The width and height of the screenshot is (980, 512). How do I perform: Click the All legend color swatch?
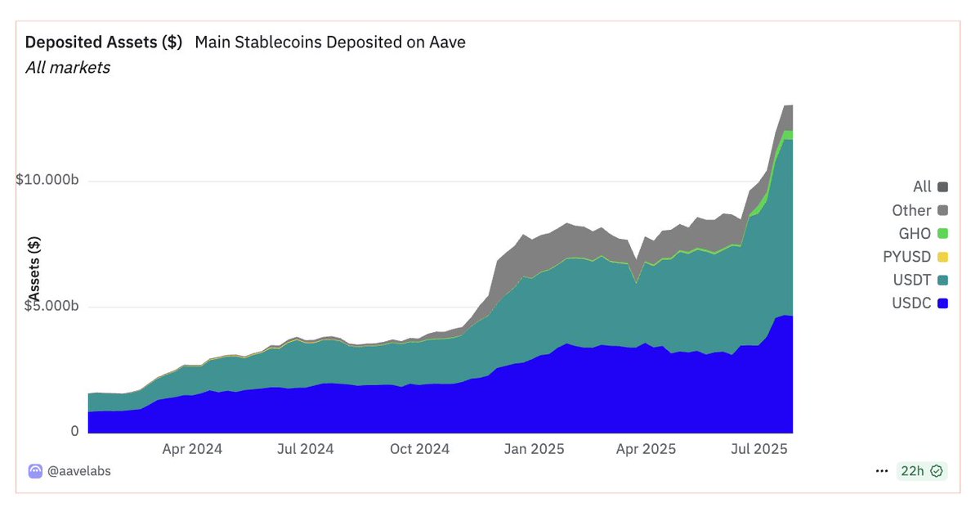coord(942,187)
